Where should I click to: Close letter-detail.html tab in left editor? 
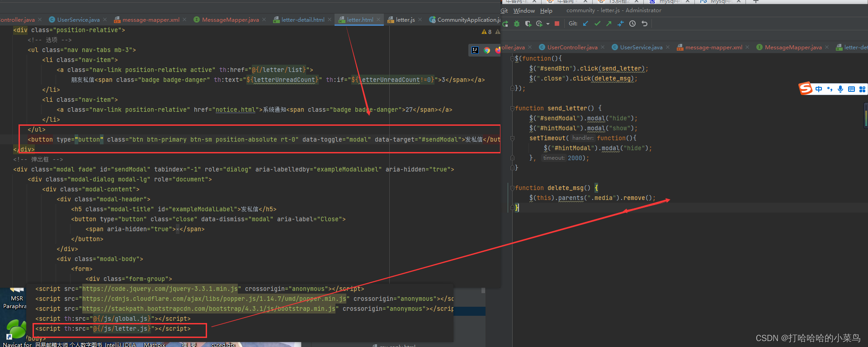click(x=330, y=19)
